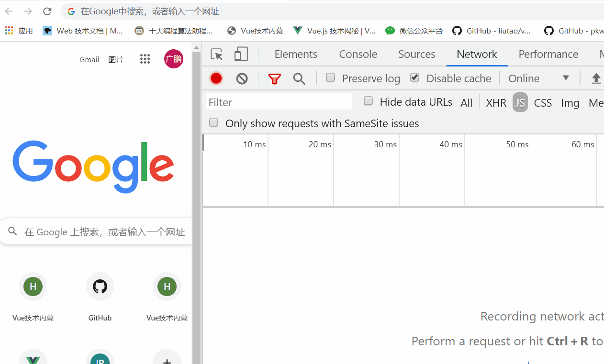
Task: Select the CSS request type filter
Action: click(x=543, y=102)
